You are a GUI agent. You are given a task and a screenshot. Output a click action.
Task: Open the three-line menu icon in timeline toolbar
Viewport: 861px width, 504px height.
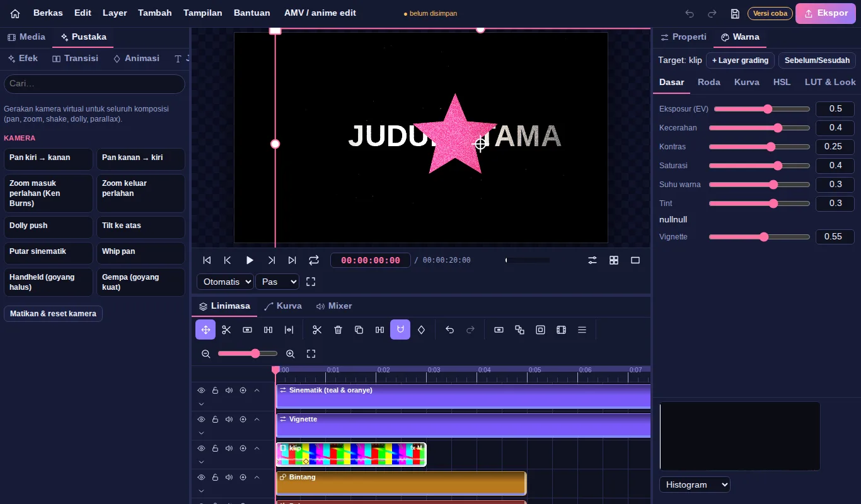582,329
